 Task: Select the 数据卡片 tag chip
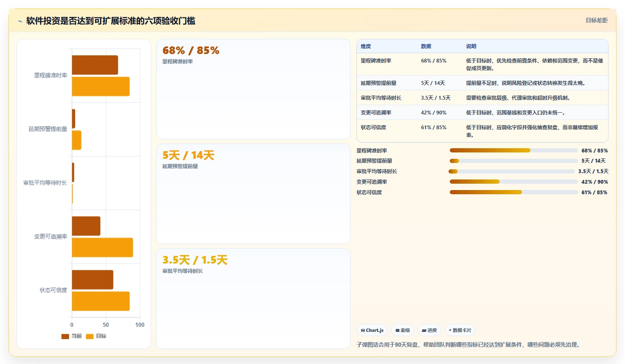[x=460, y=330]
